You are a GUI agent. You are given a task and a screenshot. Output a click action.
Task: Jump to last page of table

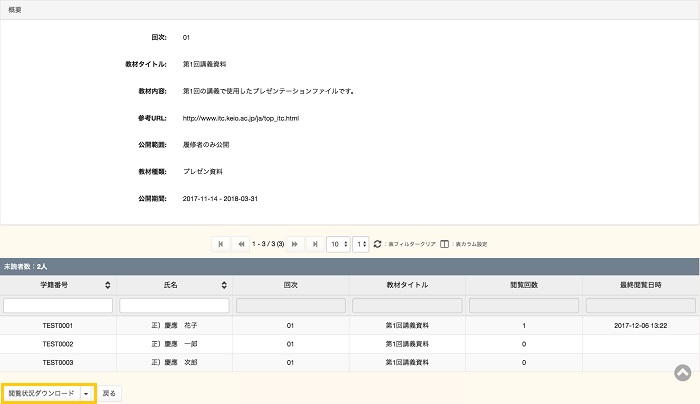tap(315, 243)
